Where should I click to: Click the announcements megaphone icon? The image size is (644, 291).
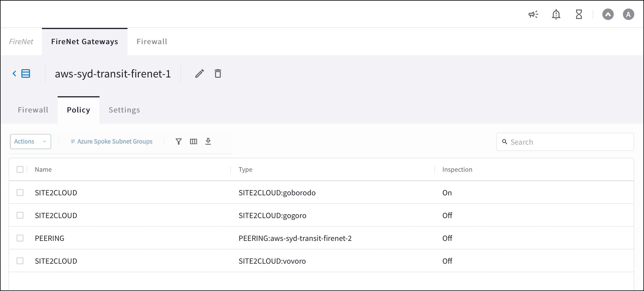tap(533, 14)
